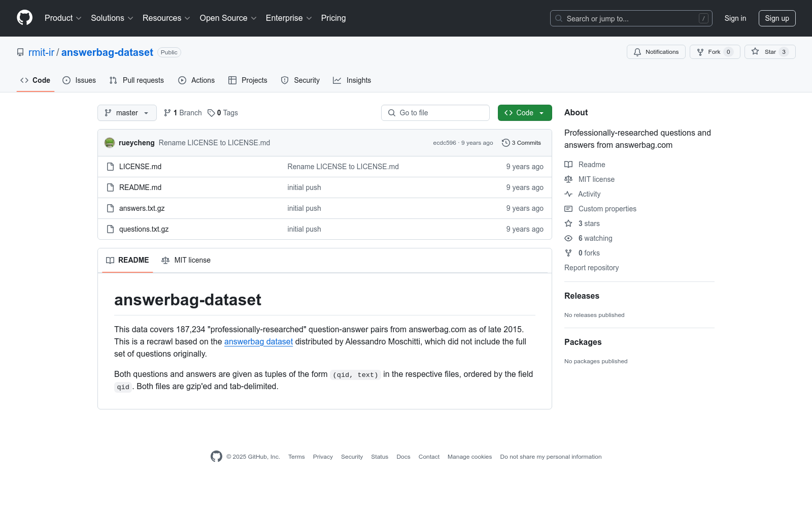
Task: View the 6 watching list
Action: pyautogui.click(x=588, y=238)
